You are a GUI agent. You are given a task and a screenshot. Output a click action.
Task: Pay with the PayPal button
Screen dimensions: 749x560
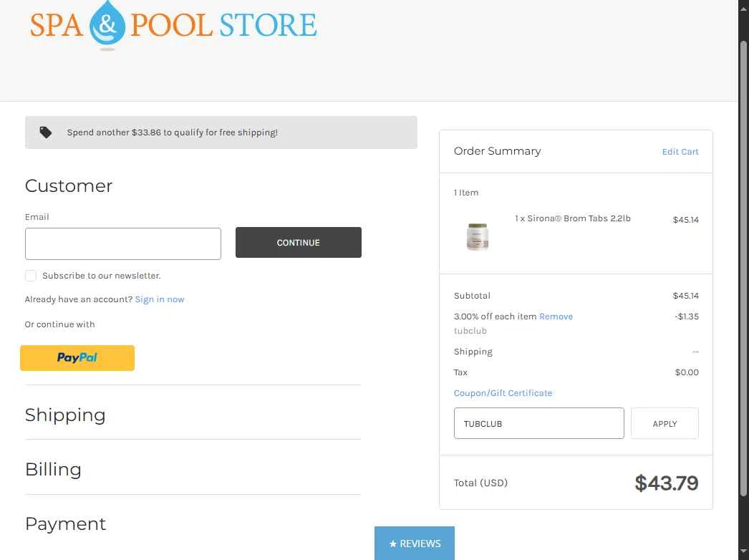tap(77, 358)
